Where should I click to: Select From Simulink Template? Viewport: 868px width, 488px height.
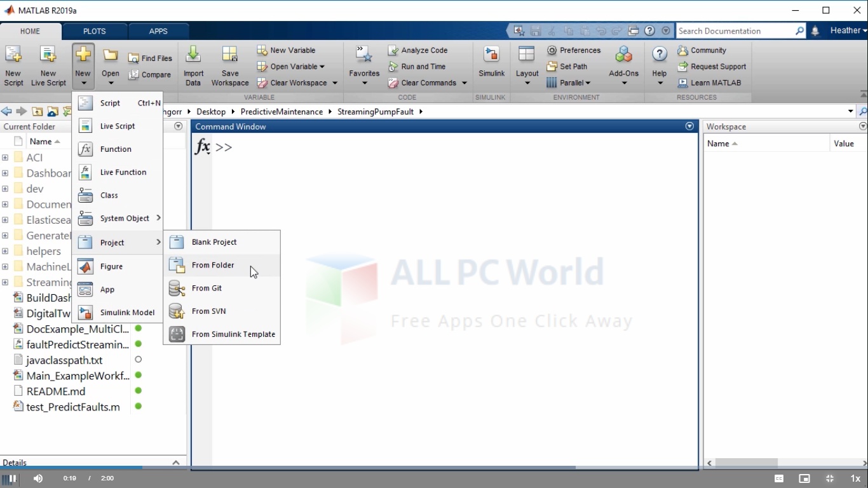coord(222,334)
